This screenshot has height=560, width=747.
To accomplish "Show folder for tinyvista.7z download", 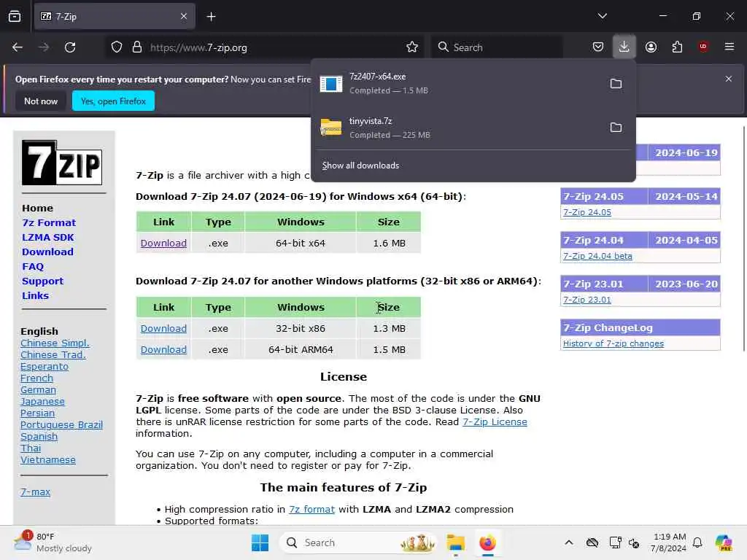I will click(x=616, y=128).
